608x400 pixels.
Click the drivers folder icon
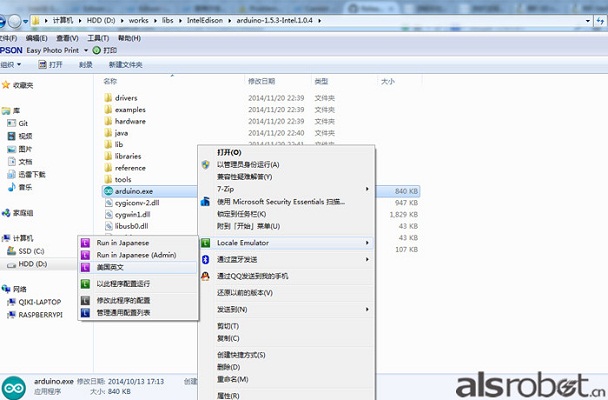(x=108, y=98)
